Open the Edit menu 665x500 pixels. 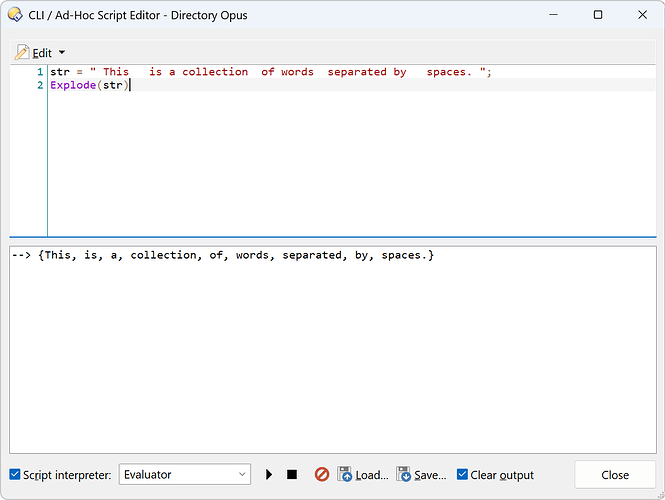pyautogui.click(x=42, y=52)
